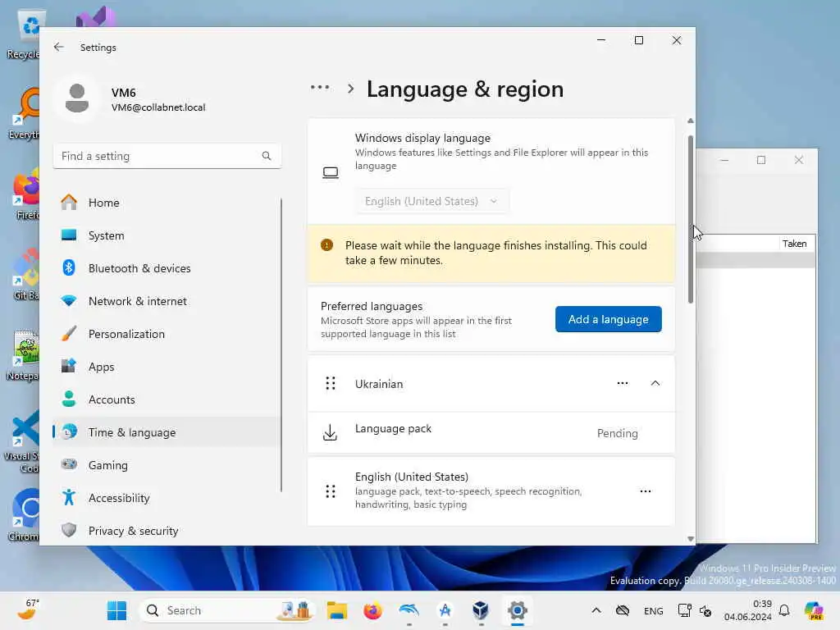Maximize the background window

coord(761,160)
